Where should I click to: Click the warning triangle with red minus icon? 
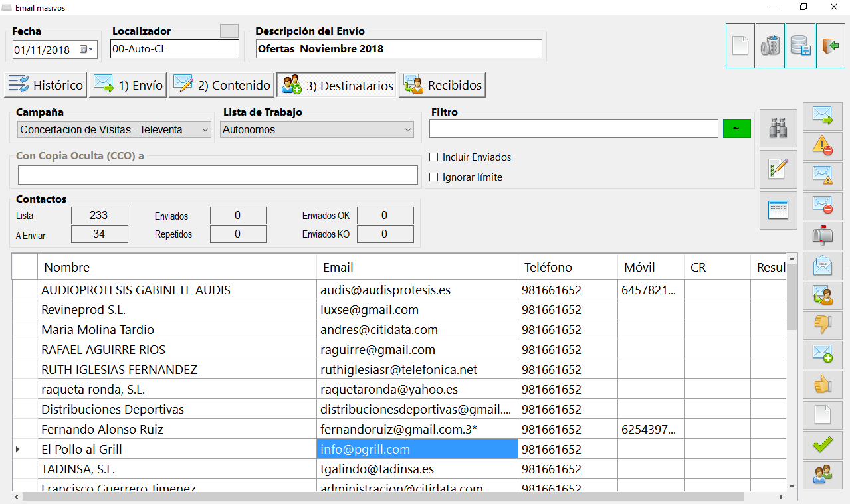[823, 147]
